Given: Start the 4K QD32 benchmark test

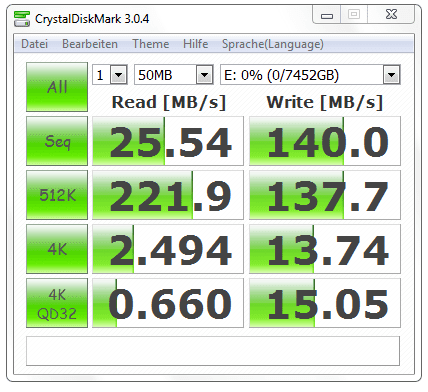Looking at the screenshot, I should tap(57, 303).
